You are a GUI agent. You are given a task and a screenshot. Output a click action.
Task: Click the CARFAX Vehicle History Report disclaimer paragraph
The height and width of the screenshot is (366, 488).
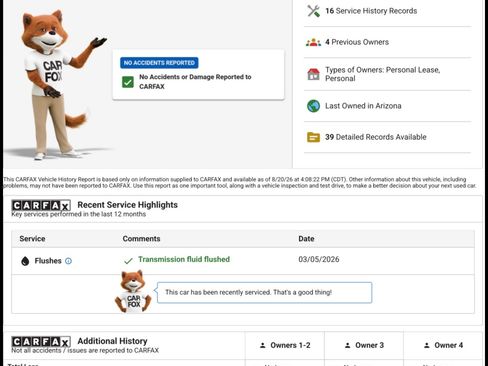[240, 182]
